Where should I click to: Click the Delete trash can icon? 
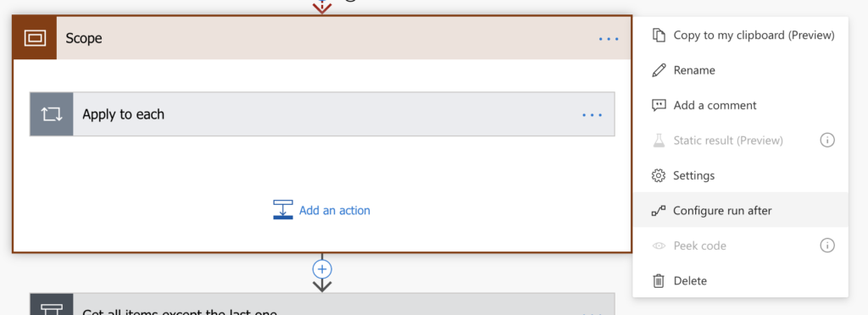tap(658, 281)
